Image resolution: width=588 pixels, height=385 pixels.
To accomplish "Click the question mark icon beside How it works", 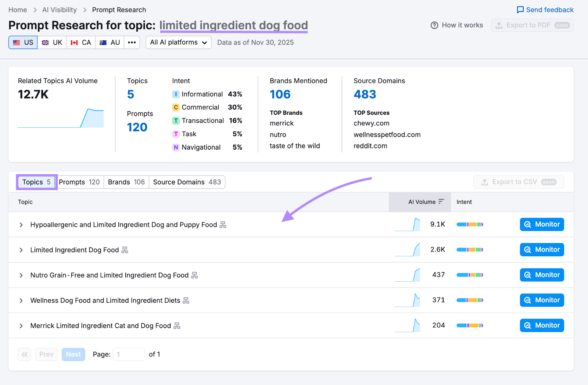I will 435,25.
